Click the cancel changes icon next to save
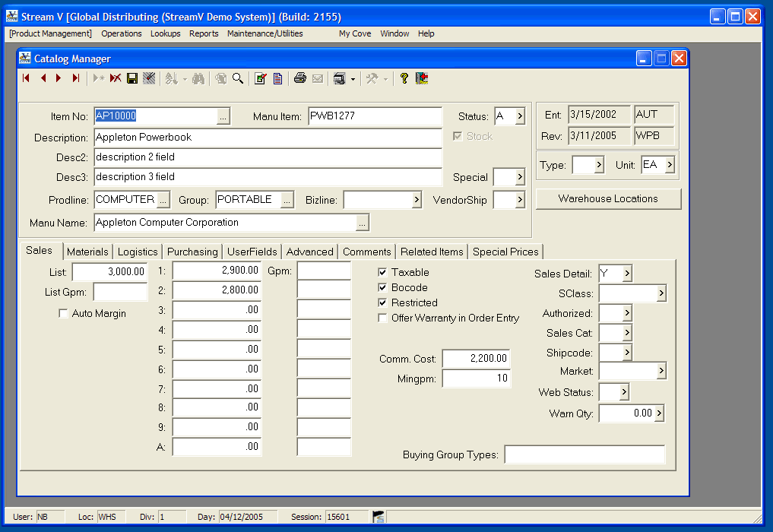Image resolution: width=773 pixels, height=532 pixels. 149,78
